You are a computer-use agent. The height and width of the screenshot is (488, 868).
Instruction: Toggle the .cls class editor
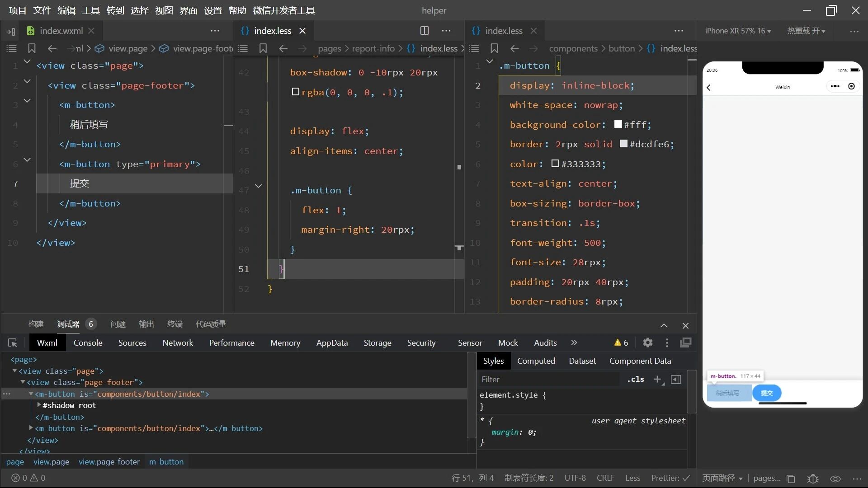pyautogui.click(x=635, y=380)
